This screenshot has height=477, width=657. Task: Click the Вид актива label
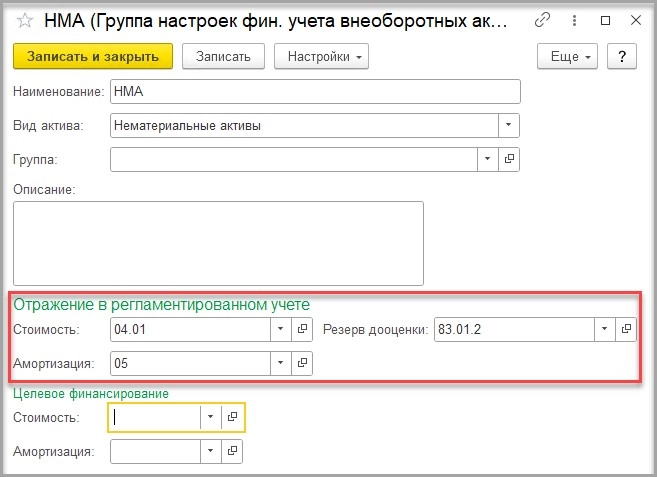(48, 125)
